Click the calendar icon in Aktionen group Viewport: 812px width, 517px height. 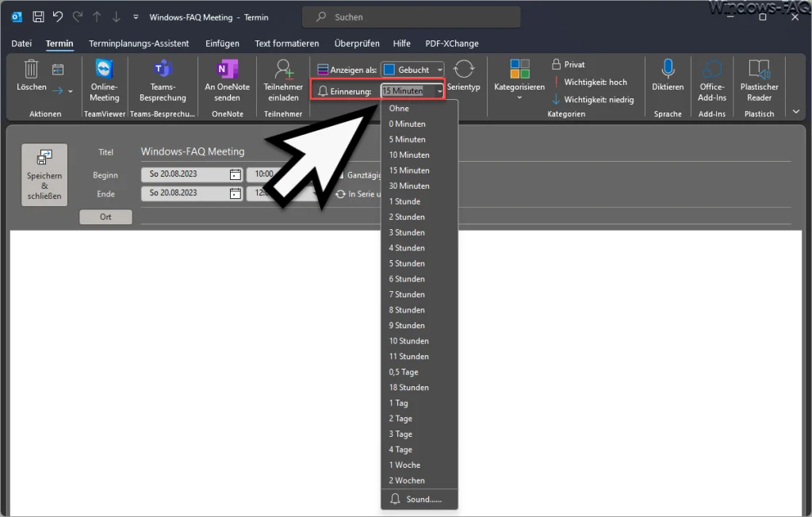coord(58,70)
